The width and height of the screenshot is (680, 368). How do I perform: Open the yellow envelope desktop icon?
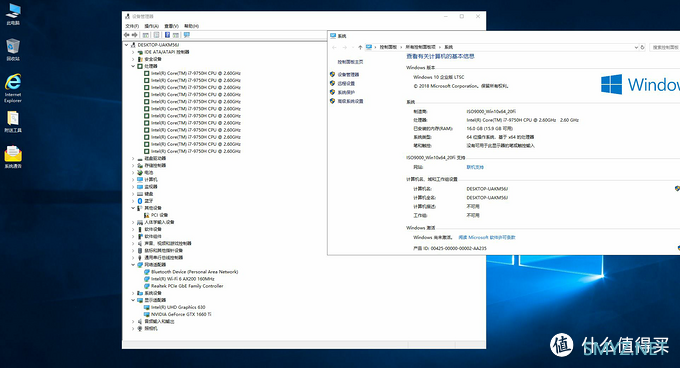click(x=13, y=157)
